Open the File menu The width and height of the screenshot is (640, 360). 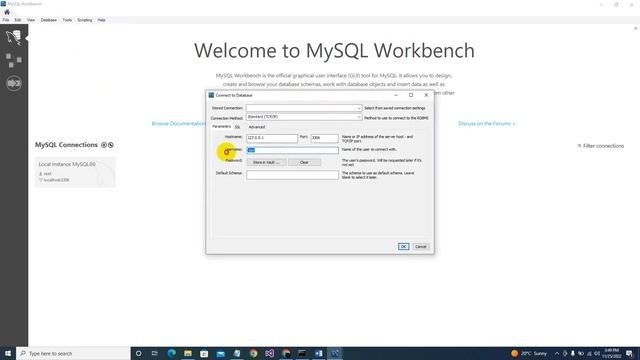6,20
